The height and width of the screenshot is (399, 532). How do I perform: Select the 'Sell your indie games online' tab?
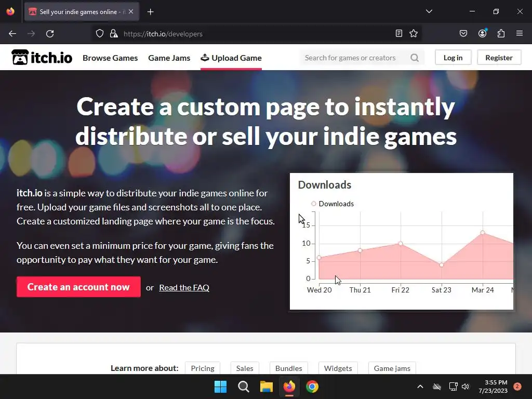tap(82, 11)
